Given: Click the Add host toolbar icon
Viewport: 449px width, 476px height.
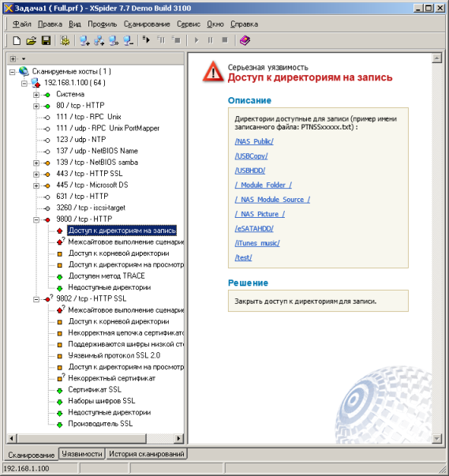Looking at the screenshot, I should pos(84,40).
